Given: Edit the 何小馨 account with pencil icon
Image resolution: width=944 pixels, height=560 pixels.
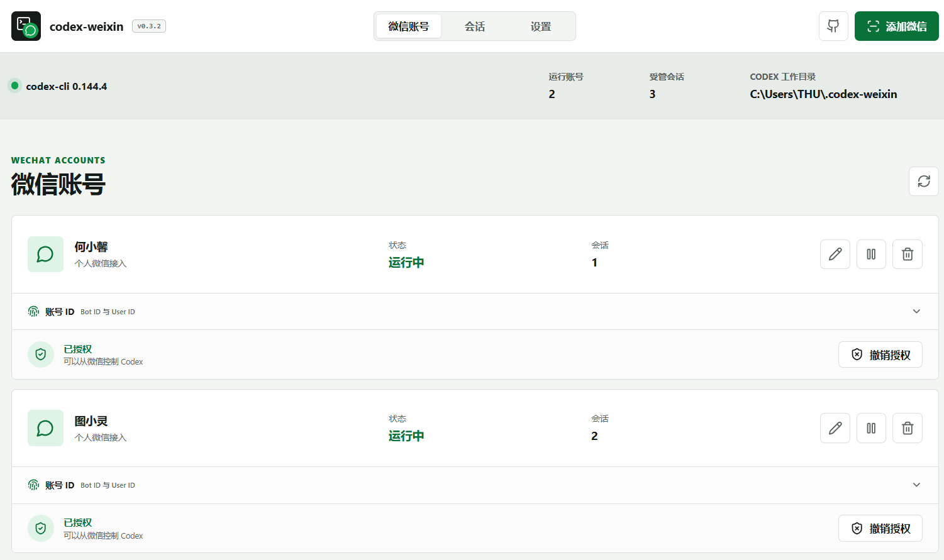Looking at the screenshot, I should point(835,254).
